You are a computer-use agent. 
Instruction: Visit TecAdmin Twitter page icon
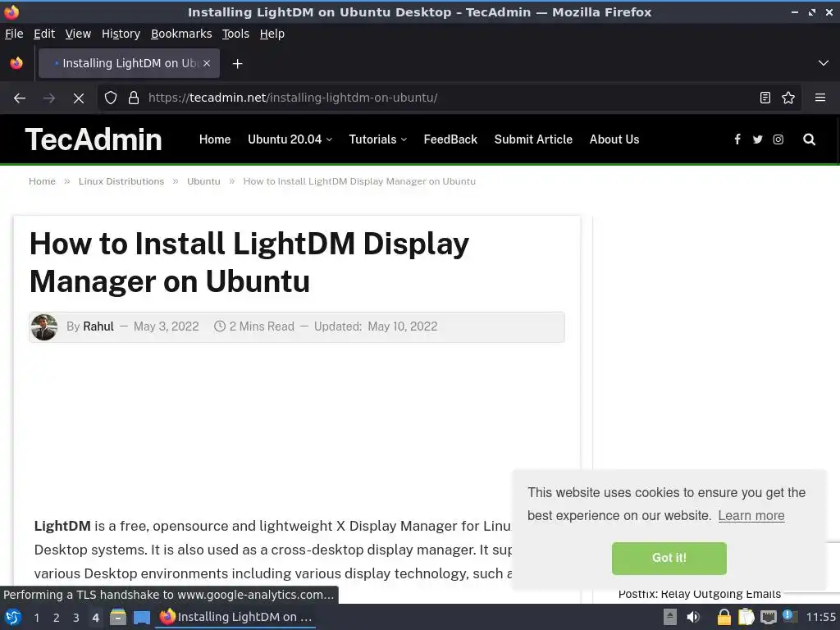click(757, 139)
